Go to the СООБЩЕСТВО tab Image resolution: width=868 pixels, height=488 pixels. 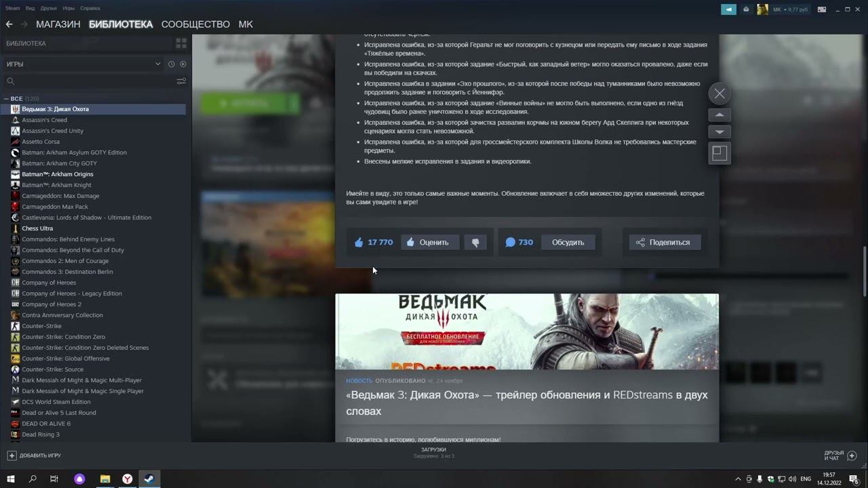[196, 24]
